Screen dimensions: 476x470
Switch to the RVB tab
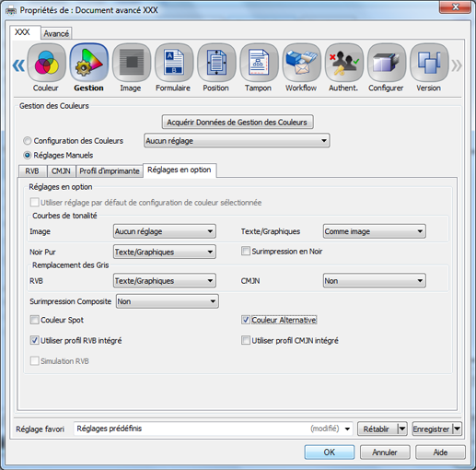coord(32,171)
